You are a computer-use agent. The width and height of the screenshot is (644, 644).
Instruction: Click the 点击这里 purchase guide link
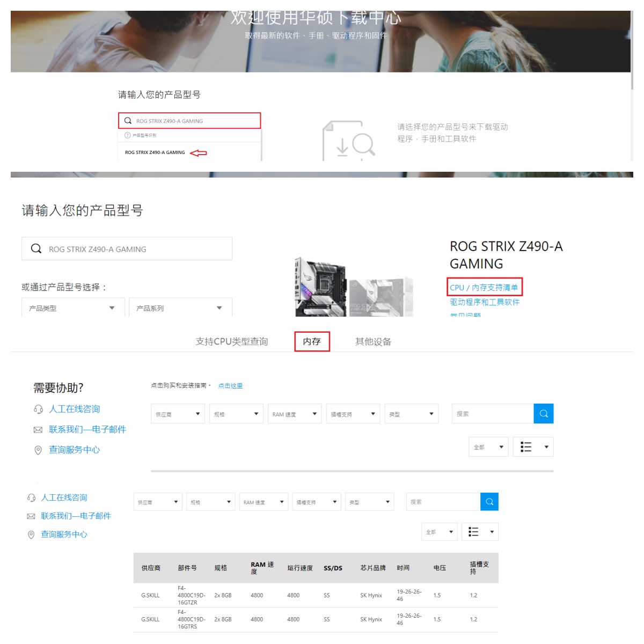[230, 386]
